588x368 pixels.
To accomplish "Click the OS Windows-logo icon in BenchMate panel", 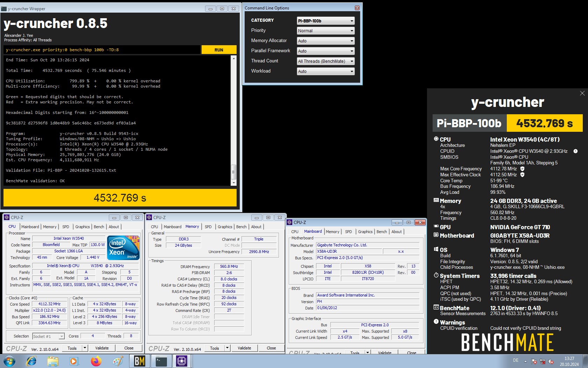I will point(436,250).
